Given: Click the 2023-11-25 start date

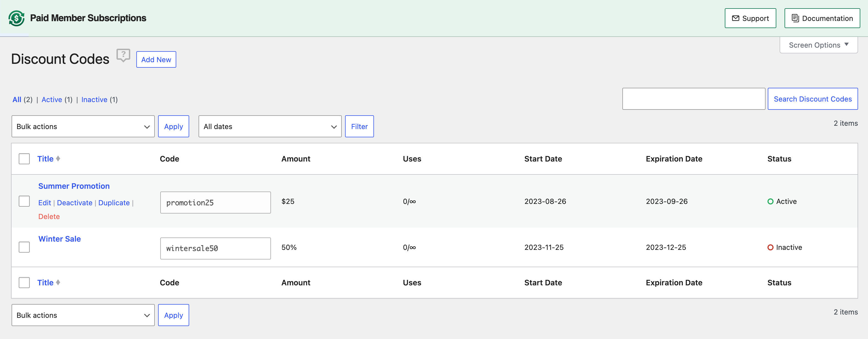Looking at the screenshot, I should click(x=544, y=247).
